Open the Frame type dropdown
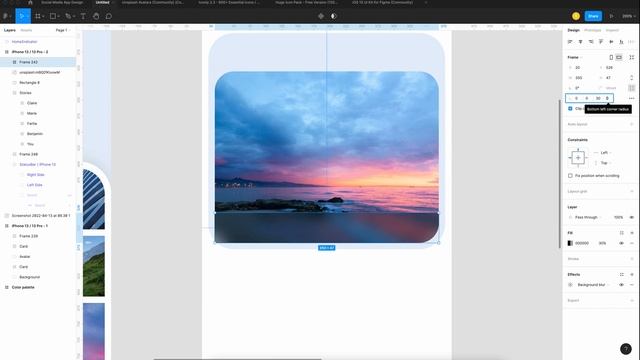Screen dimensions: 640x360 tap(575, 58)
